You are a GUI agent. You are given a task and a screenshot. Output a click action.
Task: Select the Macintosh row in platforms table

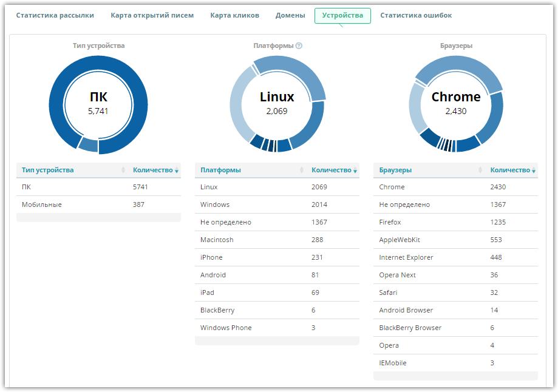tap(277, 240)
